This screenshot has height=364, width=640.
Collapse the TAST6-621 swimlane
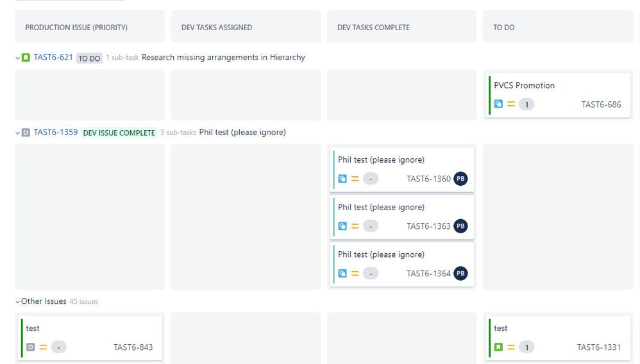pos(17,58)
